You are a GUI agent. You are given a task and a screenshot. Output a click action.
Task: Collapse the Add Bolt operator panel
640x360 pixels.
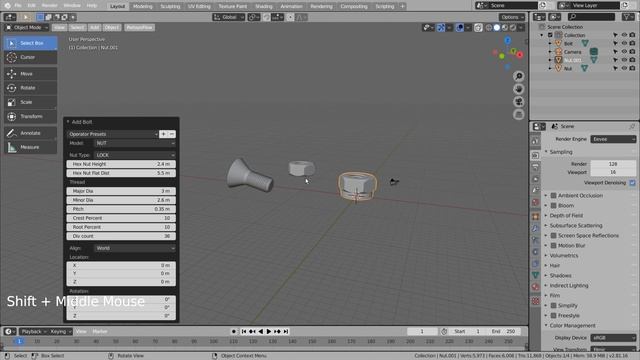(68, 122)
